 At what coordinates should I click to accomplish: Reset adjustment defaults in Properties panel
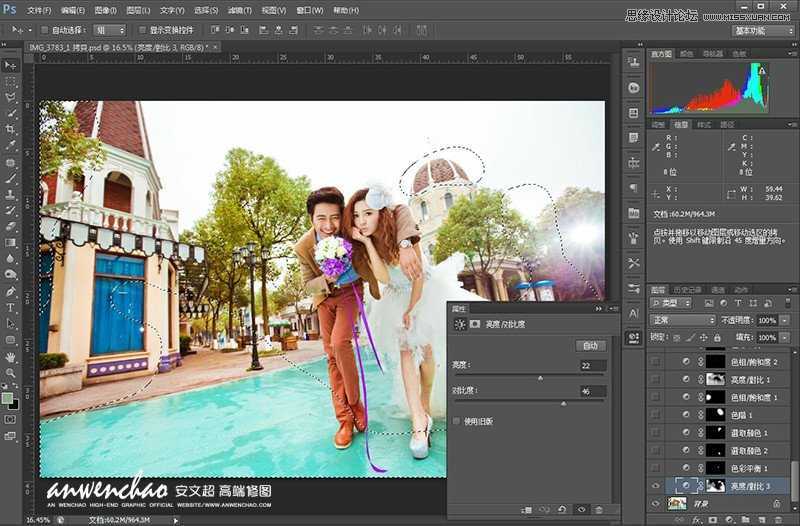561,510
